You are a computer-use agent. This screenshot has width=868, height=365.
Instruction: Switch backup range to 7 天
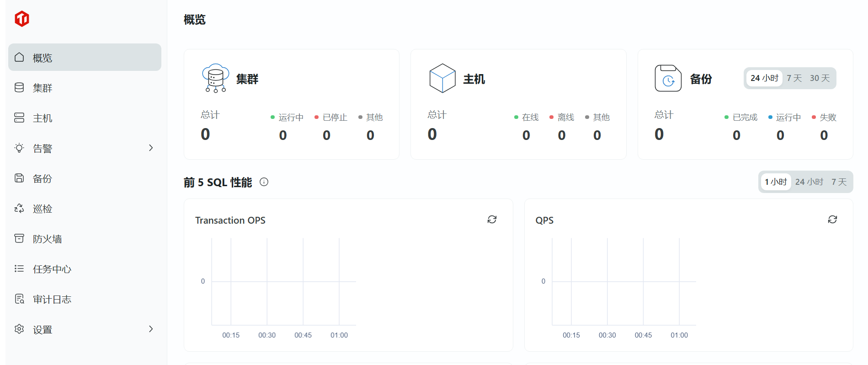pyautogui.click(x=794, y=78)
